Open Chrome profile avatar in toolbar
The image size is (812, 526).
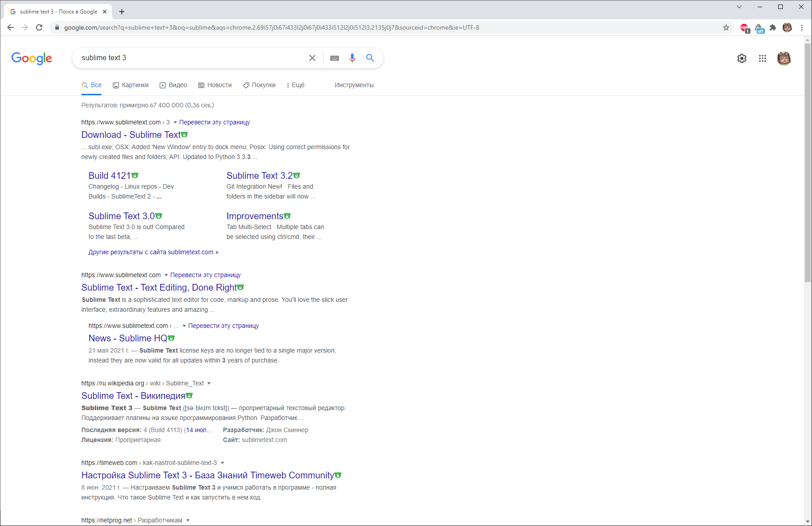point(787,27)
